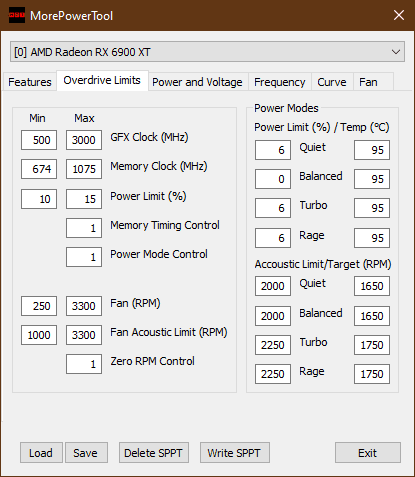Click the Load button
Screen dimensions: 415x477
(41, 453)
